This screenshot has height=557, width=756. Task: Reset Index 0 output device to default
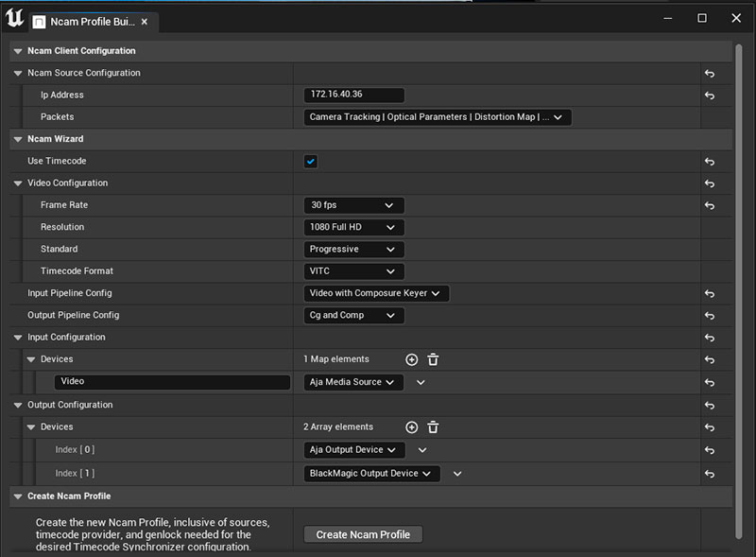(710, 450)
